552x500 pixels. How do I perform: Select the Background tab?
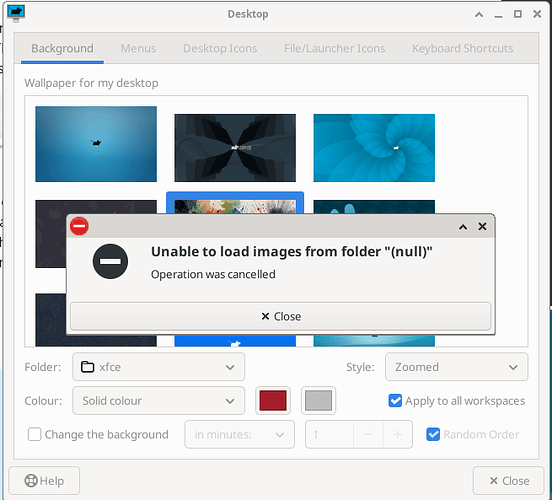[62, 48]
